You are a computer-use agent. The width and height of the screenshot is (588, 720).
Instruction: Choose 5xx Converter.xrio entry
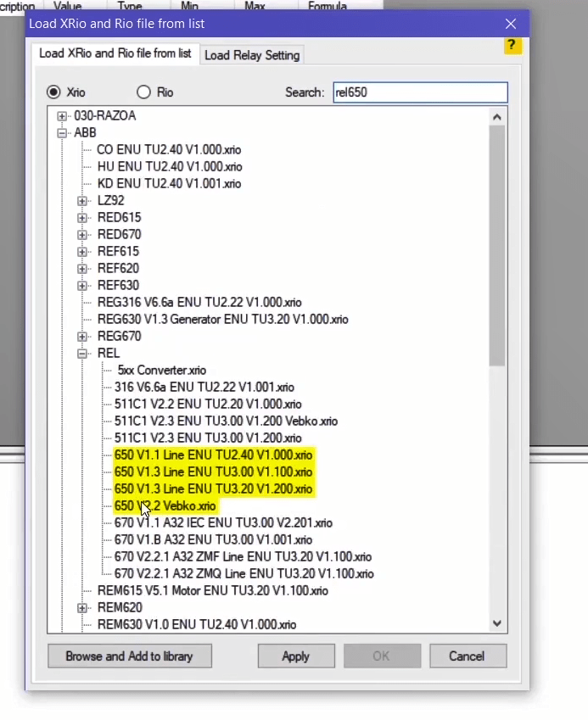pyautogui.click(x=161, y=371)
